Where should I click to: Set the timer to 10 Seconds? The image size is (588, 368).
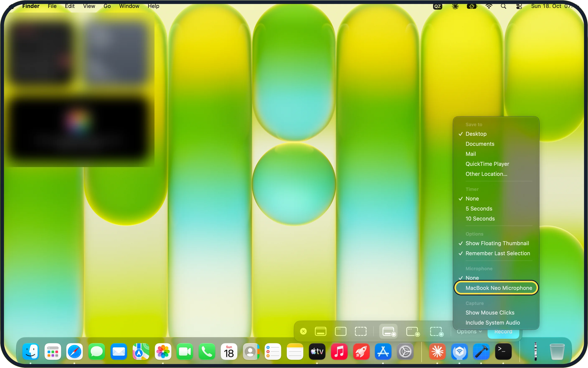coord(496,218)
